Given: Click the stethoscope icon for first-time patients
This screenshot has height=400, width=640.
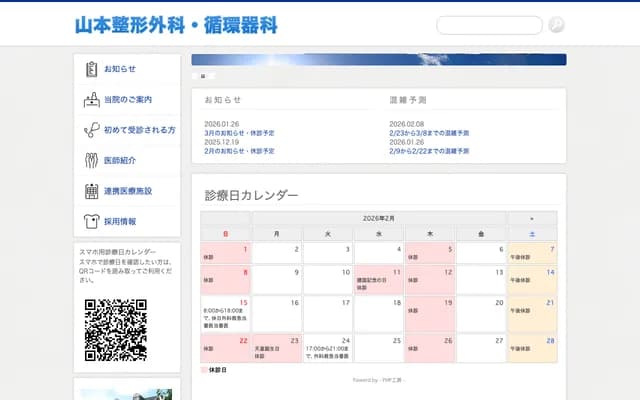Looking at the screenshot, I should (92, 130).
